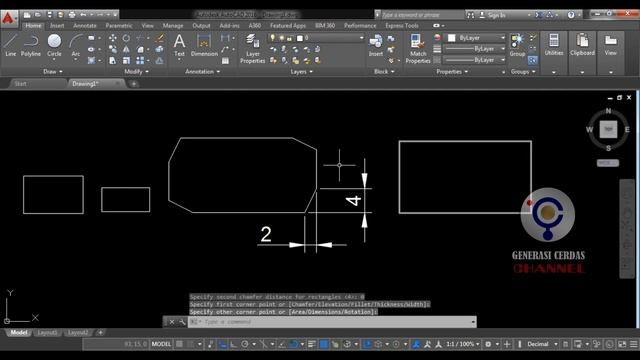Expand the Layers panel
The image size is (640, 360).
click(x=302, y=71)
